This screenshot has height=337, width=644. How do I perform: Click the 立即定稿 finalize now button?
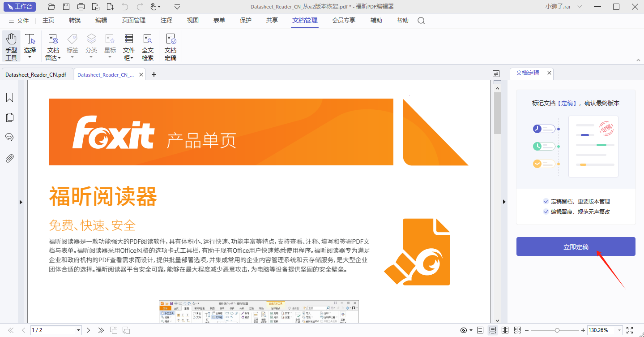coord(576,246)
